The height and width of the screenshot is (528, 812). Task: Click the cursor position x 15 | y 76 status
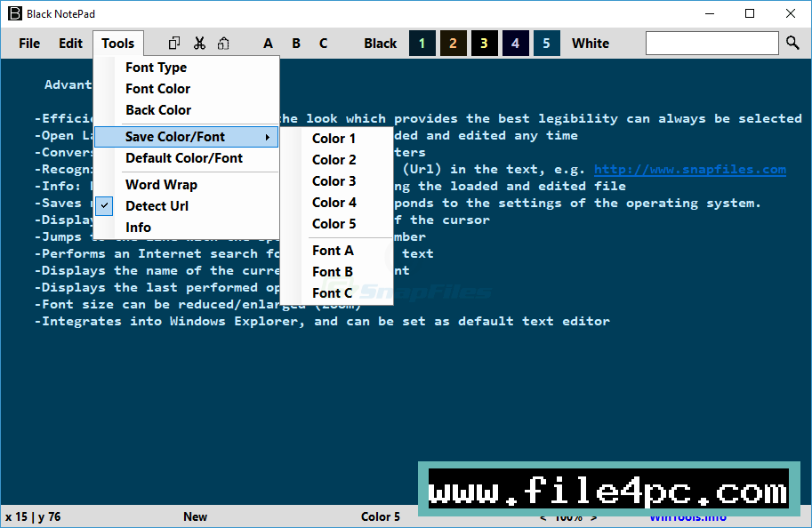point(33,516)
